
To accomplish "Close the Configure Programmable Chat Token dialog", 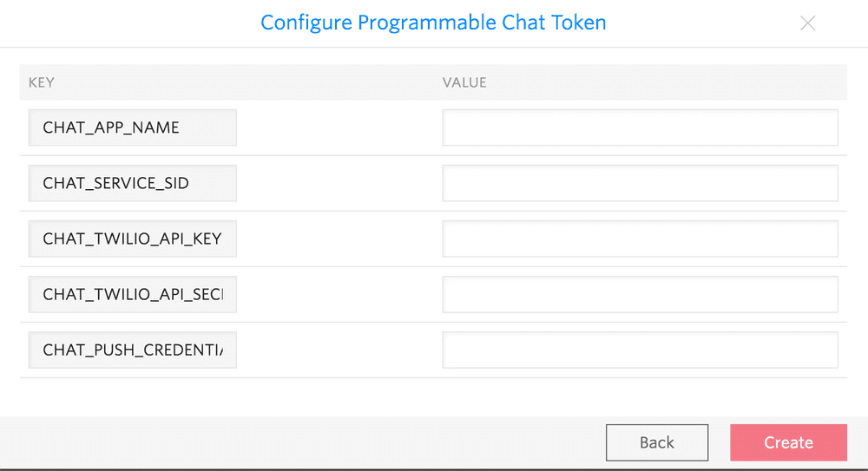I will [807, 23].
